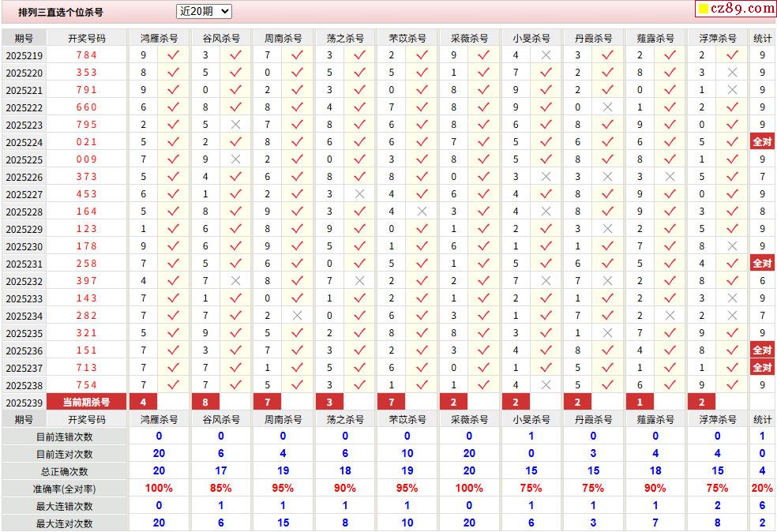Image resolution: width=777 pixels, height=532 pixels.
Task: Click the check mark for 采薇 in row 2025238
Action: coord(483,385)
